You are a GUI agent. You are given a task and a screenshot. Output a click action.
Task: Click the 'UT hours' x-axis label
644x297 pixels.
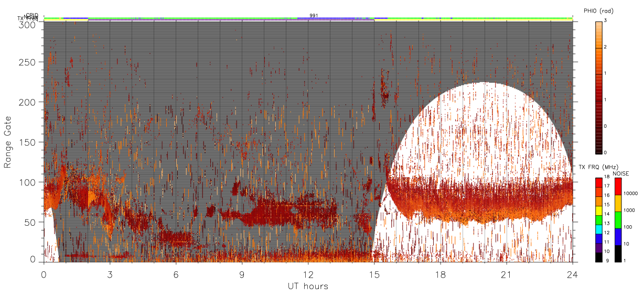point(308,286)
